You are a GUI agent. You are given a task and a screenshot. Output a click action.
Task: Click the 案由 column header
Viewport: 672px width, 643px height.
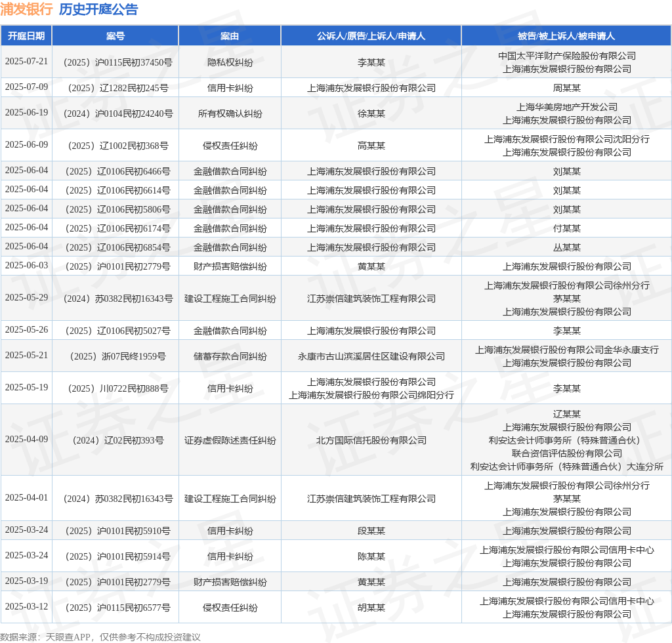coord(230,36)
